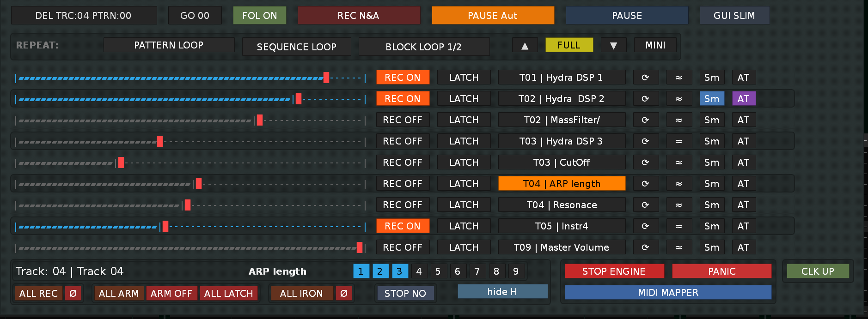The width and height of the screenshot is (868, 319).
Task: Click the GUI SLIM button
Action: (735, 15)
